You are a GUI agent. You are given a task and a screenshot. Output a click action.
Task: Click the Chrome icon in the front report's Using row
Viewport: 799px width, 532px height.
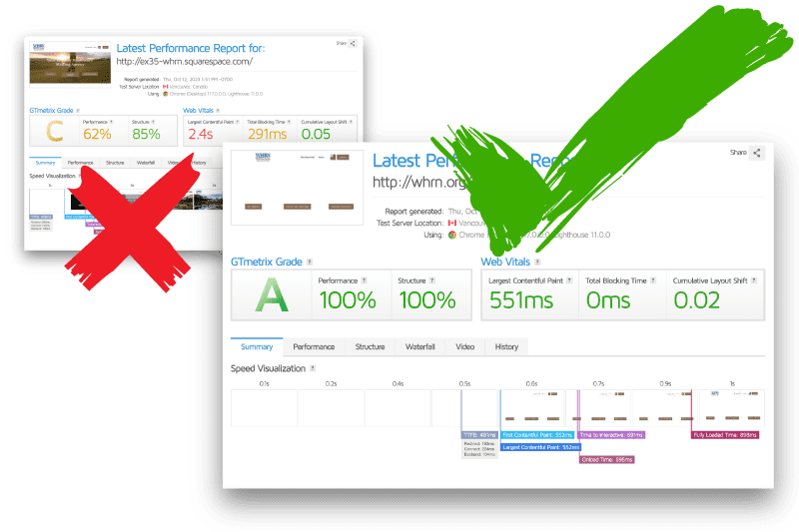452,235
